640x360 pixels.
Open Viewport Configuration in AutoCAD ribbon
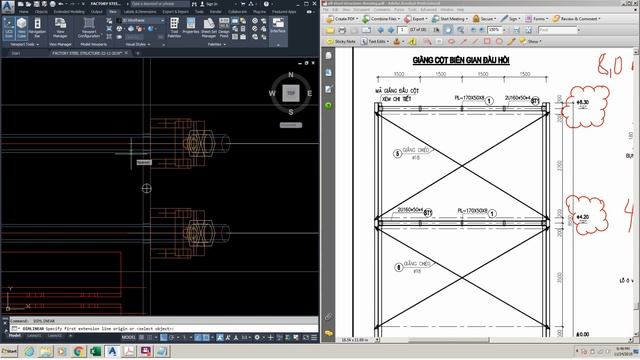coord(89,28)
